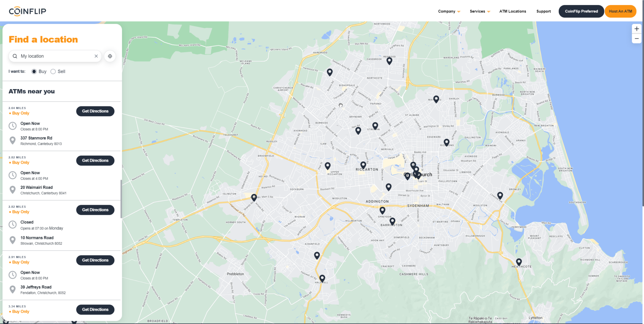
Task: Select the ATM pin at Barrington
Action: pos(392,221)
